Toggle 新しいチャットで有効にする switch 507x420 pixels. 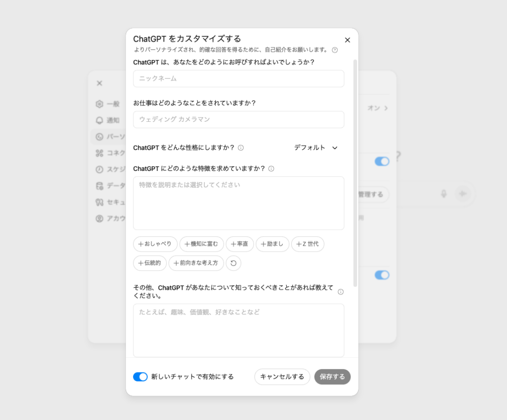(140, 376)
